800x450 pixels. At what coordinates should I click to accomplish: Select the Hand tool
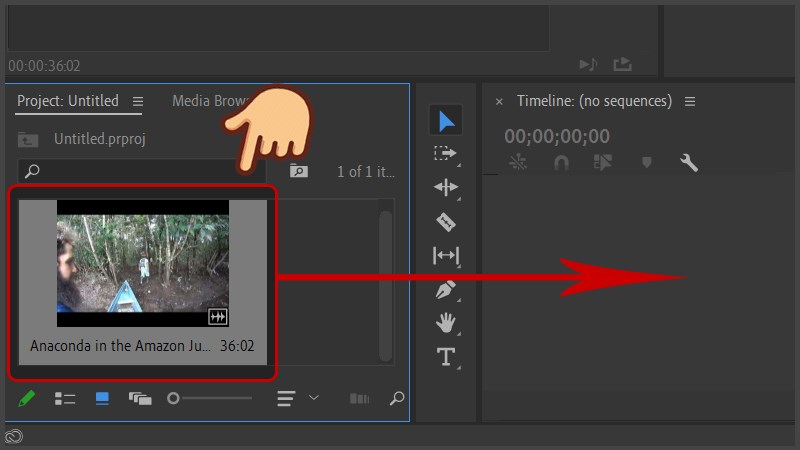click(x=445, y=323)
